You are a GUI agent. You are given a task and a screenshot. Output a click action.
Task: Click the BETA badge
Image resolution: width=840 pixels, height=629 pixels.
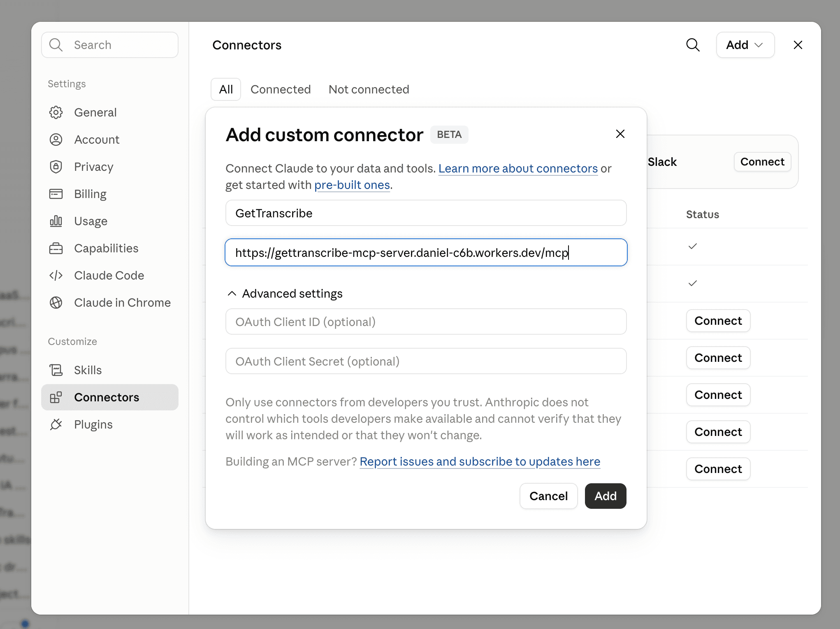click(449, 135)
